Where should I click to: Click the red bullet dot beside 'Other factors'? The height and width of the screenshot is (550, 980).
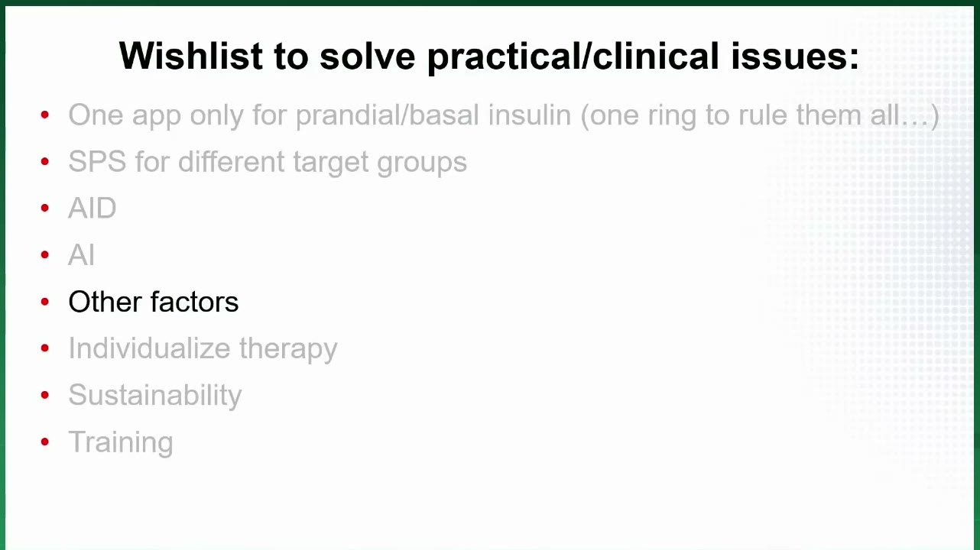click(x=45, y=302)
